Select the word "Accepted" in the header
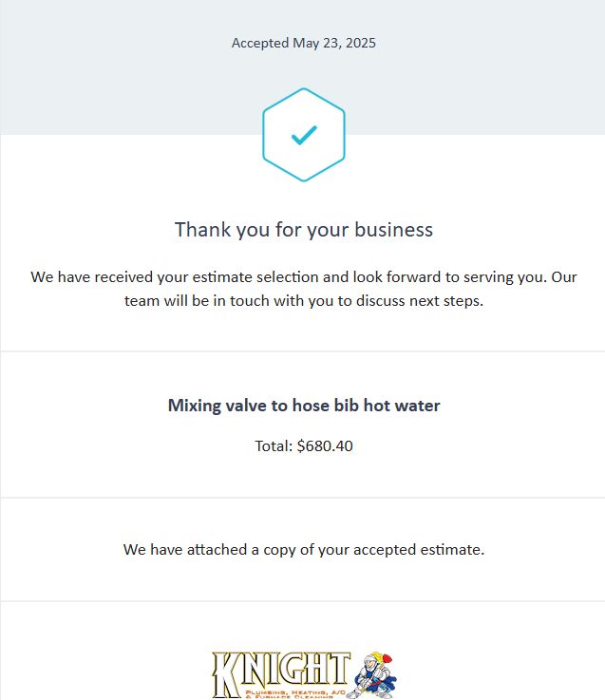The image size is (605, 700). pos(260,43)
